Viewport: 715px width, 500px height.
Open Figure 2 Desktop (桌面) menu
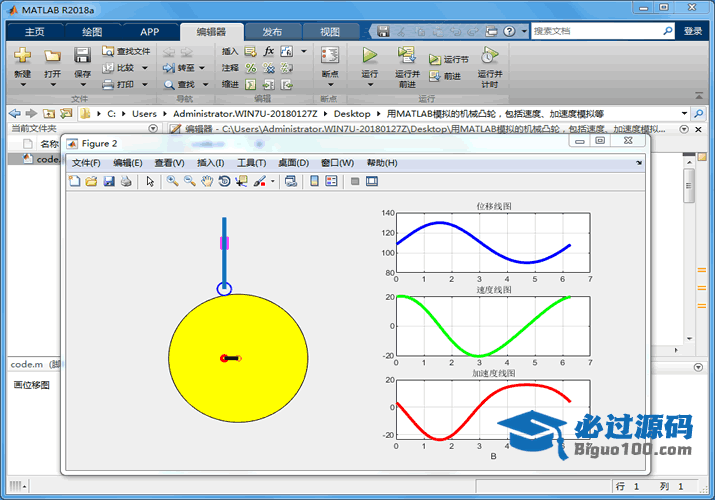tap(293, 163)
